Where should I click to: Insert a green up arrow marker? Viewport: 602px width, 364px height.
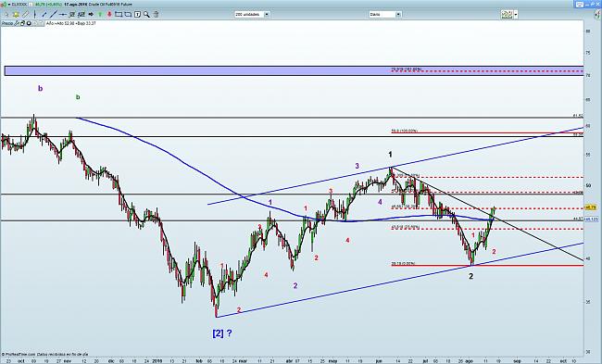[x=100, y=14]
